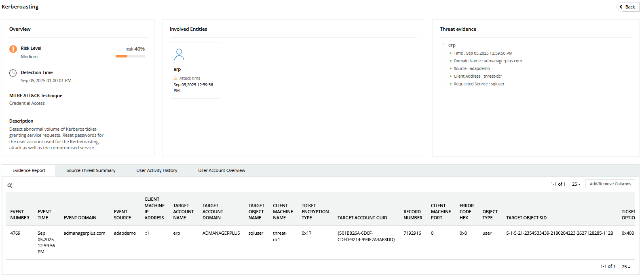Go back using the Back button
Image resolution: width=644 pixels, height=278 pixels.
pyautogui.click(x=627, y=7)
